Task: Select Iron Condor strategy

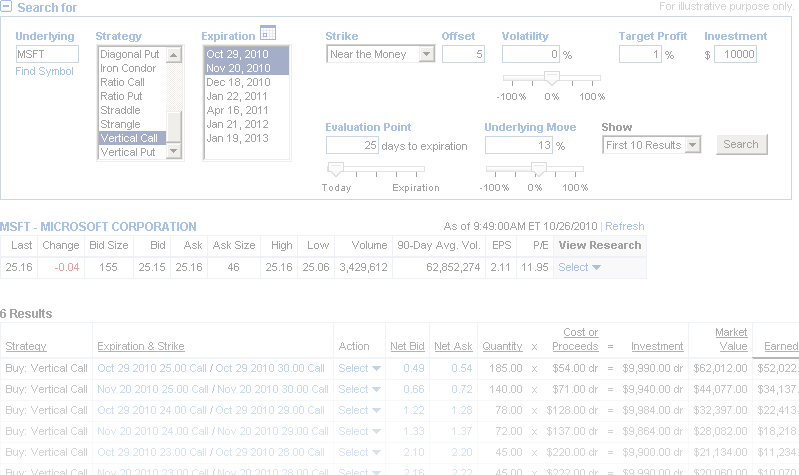Action: coord(130,68)
